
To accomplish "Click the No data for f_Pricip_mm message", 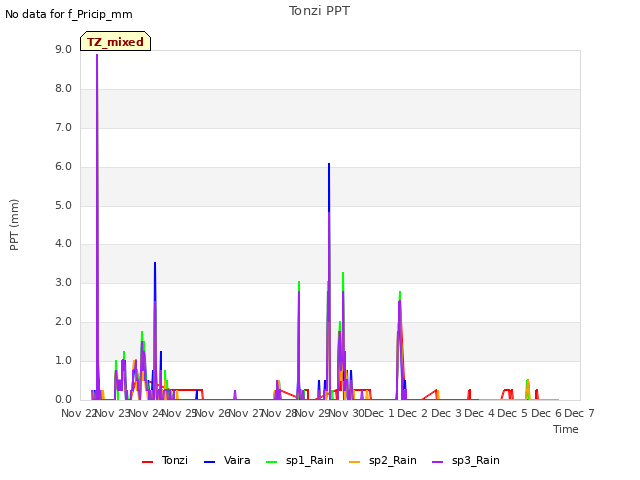I will click(69, 15).
